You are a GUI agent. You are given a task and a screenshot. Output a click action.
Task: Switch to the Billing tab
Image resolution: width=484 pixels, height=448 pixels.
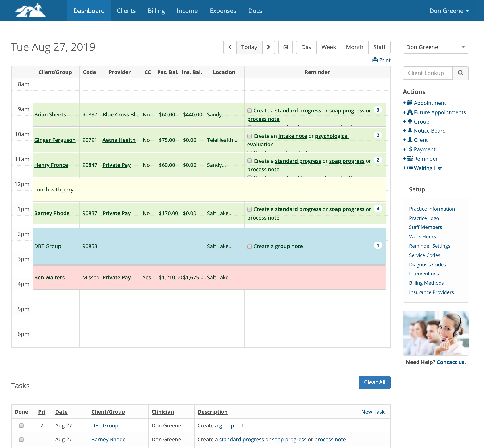coord(156,11)
